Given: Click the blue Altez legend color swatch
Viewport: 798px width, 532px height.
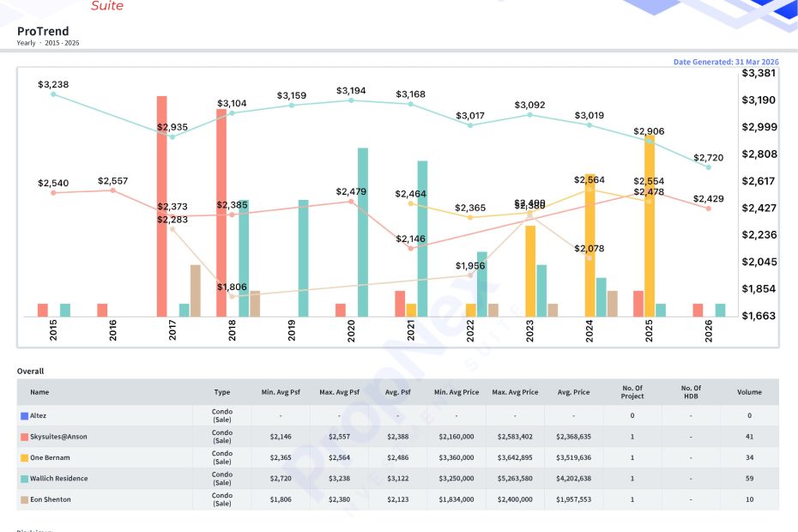Looking at the screenshot, I should (24, 416).
